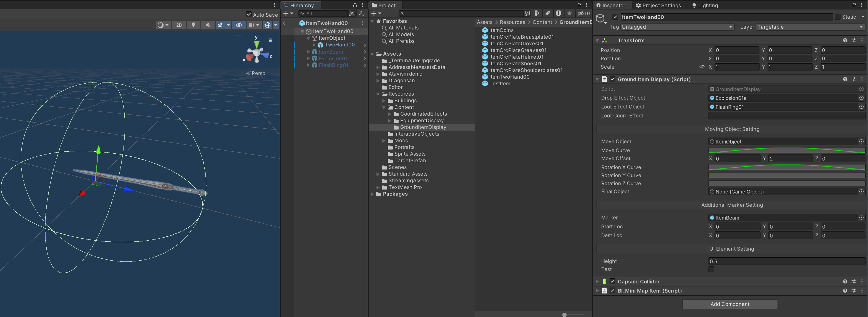Toggle the Static checkbox
Viewport: 868px width, 317px height.
coord(837,17)
